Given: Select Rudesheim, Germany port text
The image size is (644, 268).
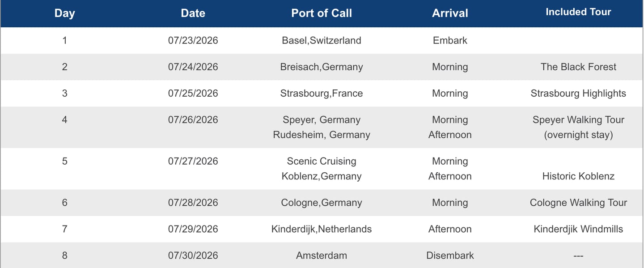Looking at the screenshot, I should coord(322,135).
